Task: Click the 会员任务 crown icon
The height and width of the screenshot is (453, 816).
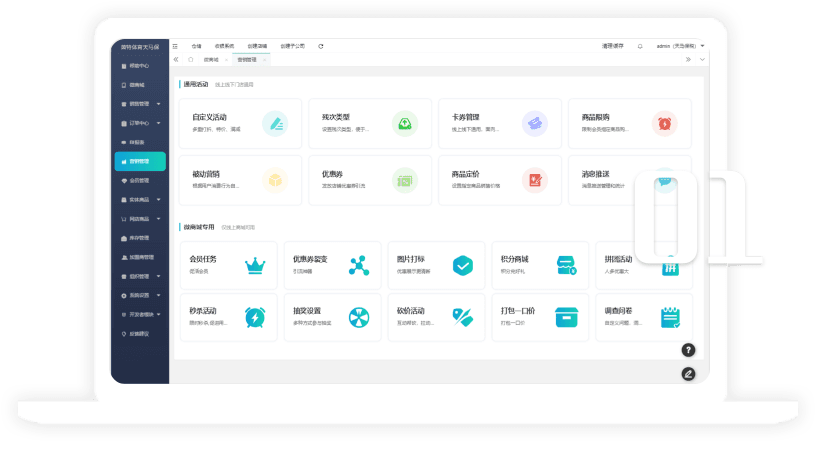Action: pos(255,265)
